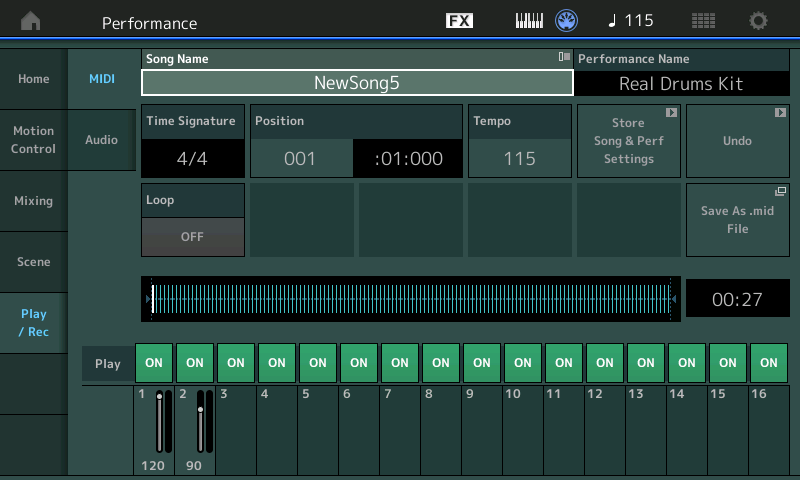
Task: Toggle Loop OFF switch
Action: (193, 237)
